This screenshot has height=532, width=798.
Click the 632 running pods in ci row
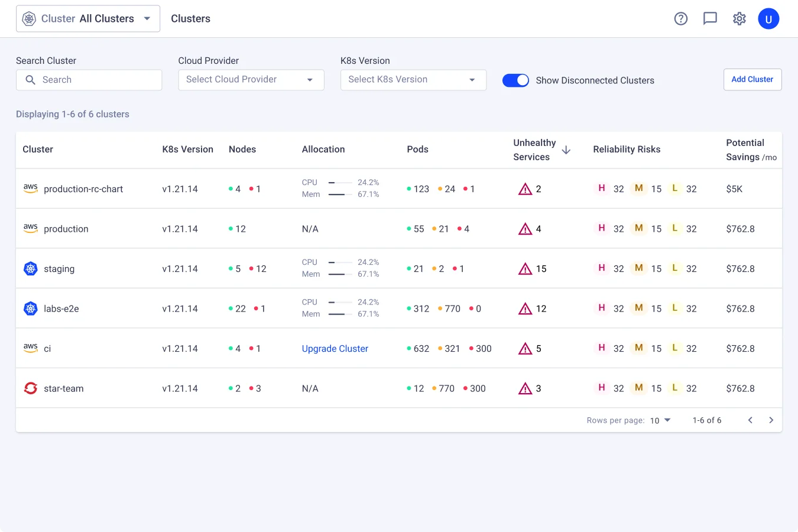(419, 349)
